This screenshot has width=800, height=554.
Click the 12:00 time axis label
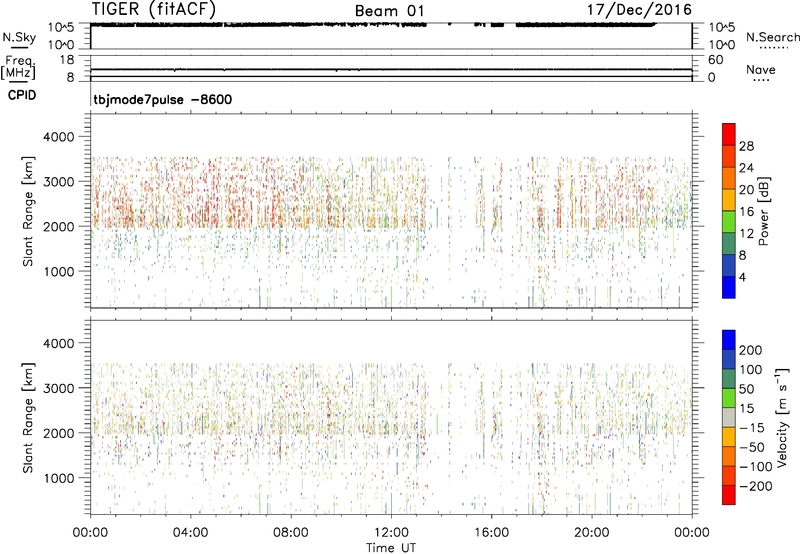[x=391, y=533]
